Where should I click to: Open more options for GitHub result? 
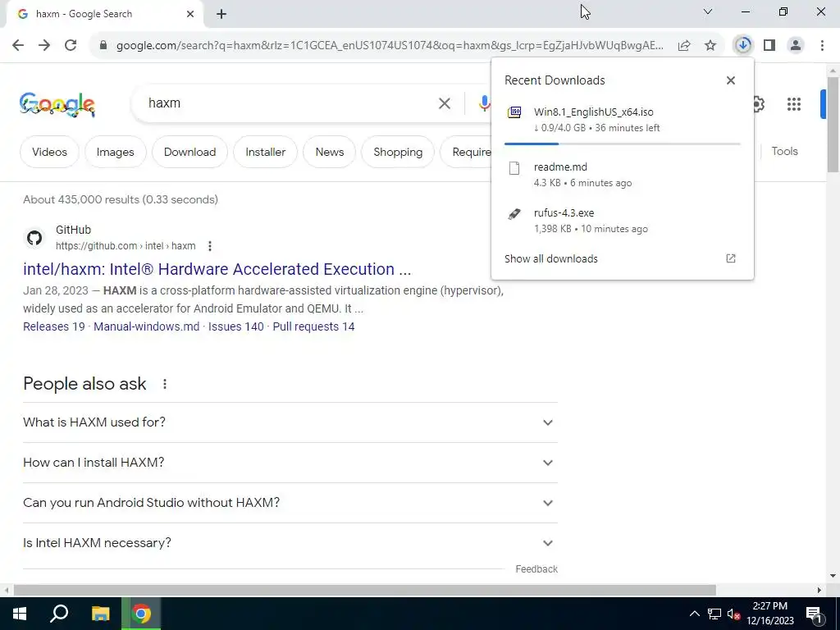(210, 246)
